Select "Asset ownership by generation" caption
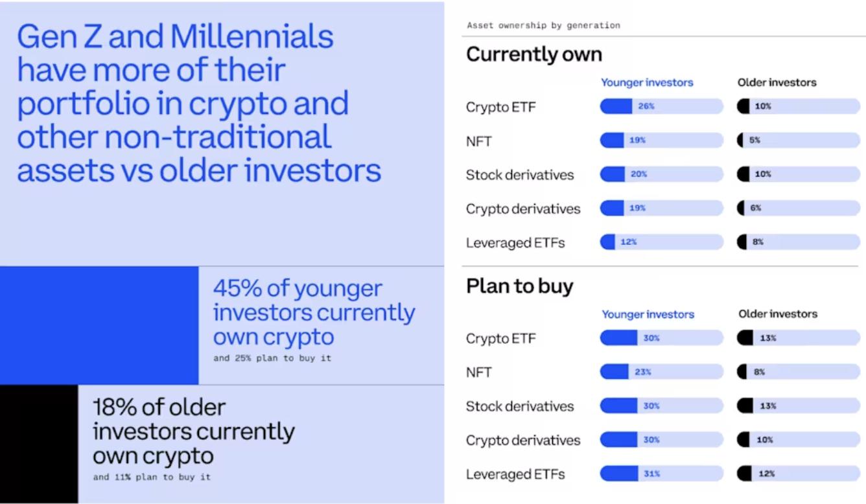Screen dimensions: 866x504 (543, 26)
